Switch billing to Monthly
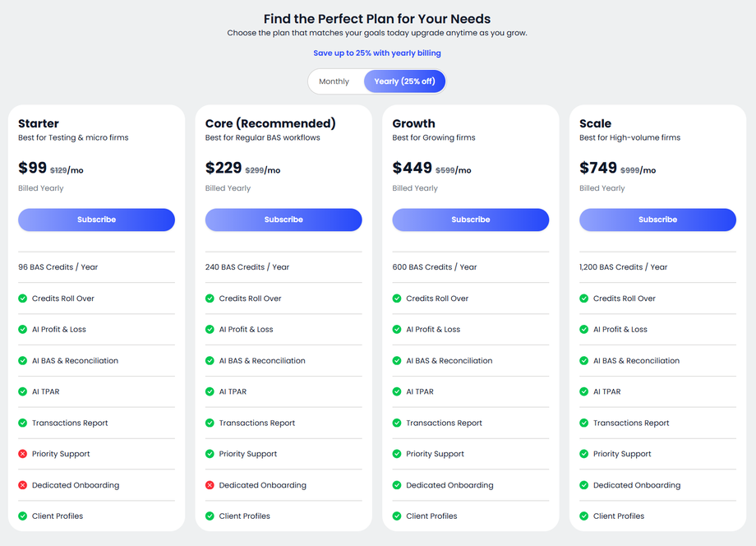756x546 pixels. click(334, 81)
